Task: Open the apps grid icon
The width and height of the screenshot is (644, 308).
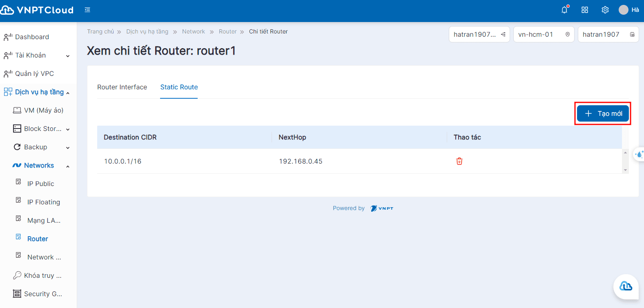Action: pos(585,10)
